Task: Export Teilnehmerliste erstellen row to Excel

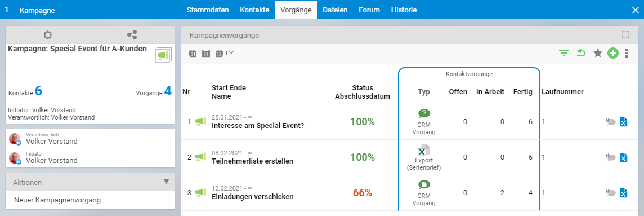Action: pos(624,157)
